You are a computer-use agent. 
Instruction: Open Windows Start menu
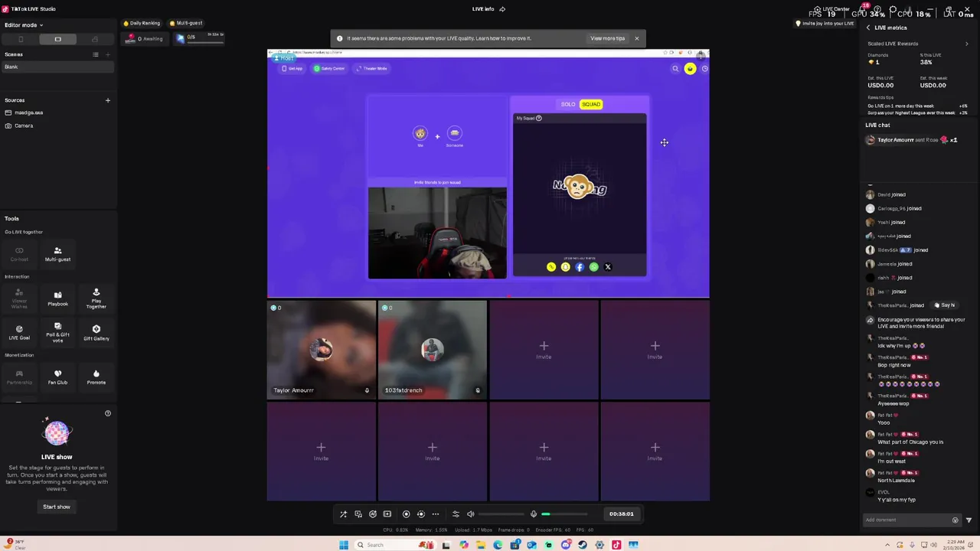coord(344,545)
